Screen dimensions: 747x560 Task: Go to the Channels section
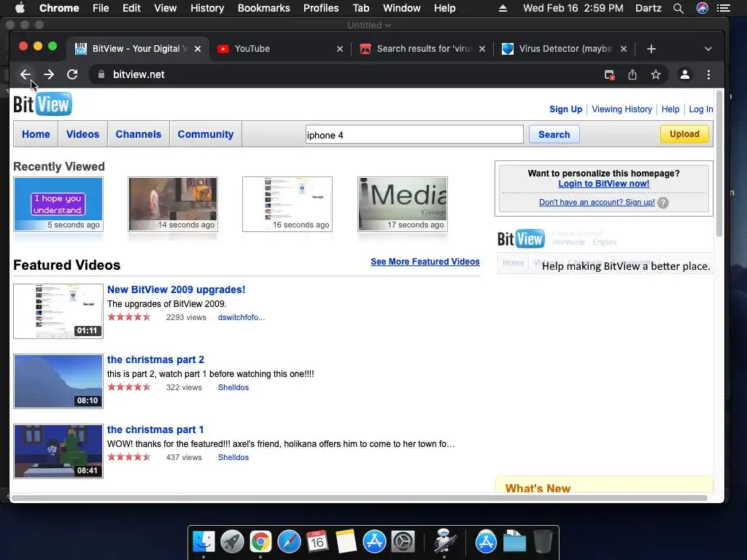(x=138, y=134)
